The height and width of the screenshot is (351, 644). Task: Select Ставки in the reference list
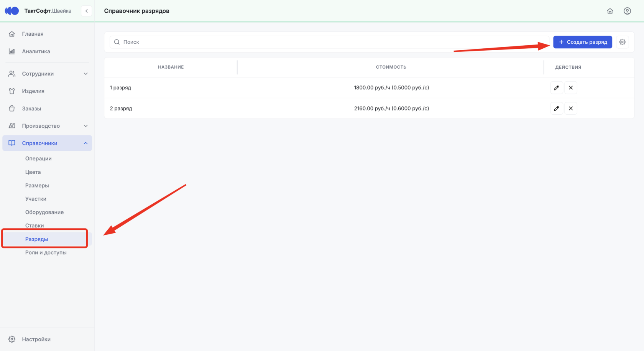pyautogui.click(x=34, y=226)
